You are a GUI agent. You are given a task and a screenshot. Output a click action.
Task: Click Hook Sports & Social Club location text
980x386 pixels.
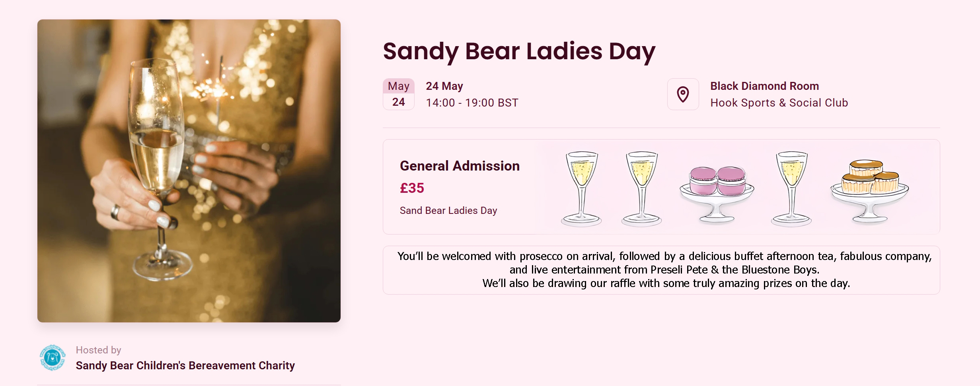click(x=779, y=103)
